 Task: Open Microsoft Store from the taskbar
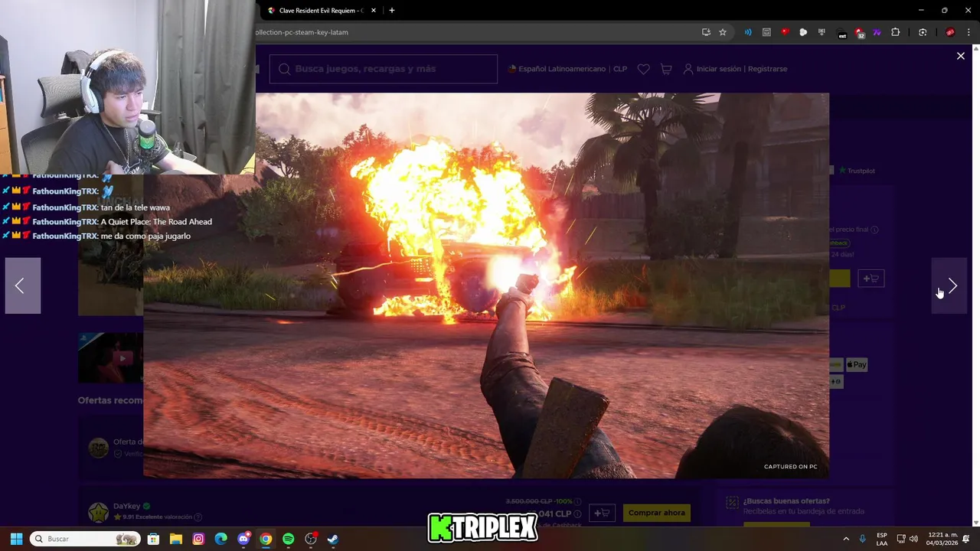(153, 539)
